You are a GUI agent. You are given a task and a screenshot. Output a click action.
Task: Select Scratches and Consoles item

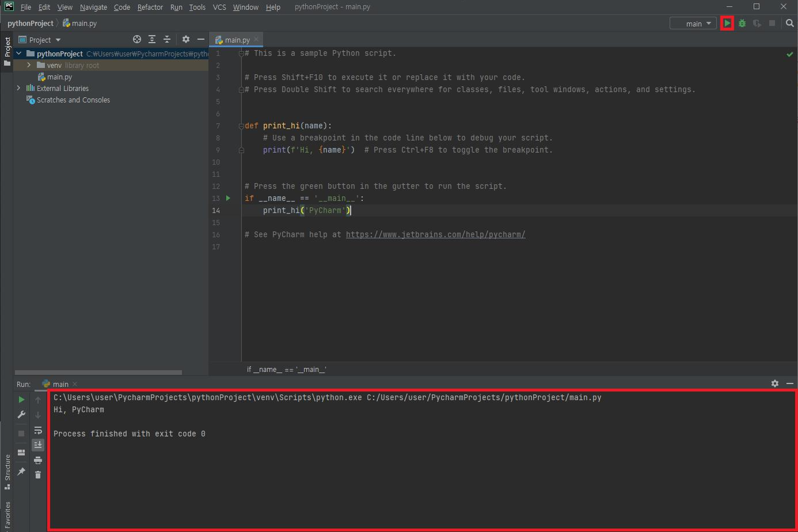click(68, 100)
